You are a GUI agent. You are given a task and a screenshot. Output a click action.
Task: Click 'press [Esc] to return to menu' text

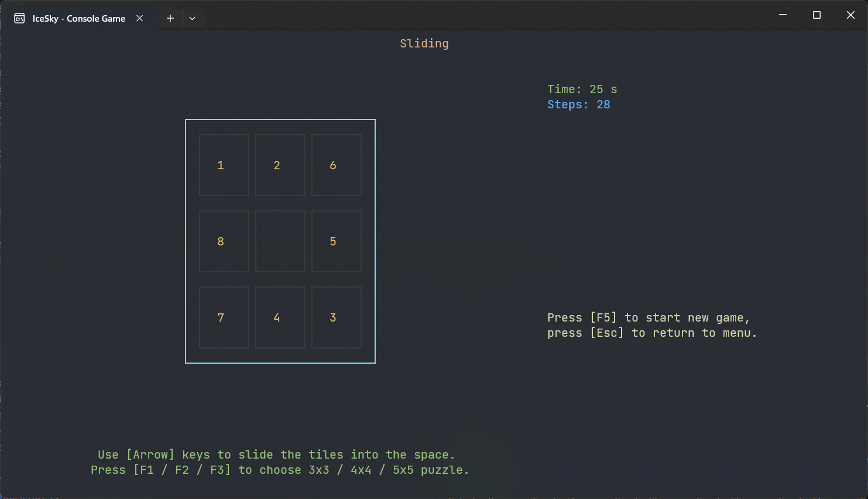coord(652,333)
